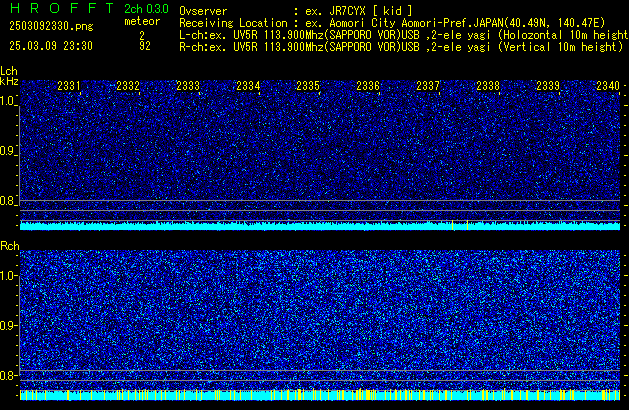
Task: Click the 2333 time marker
Action: [x=188, y=86]
